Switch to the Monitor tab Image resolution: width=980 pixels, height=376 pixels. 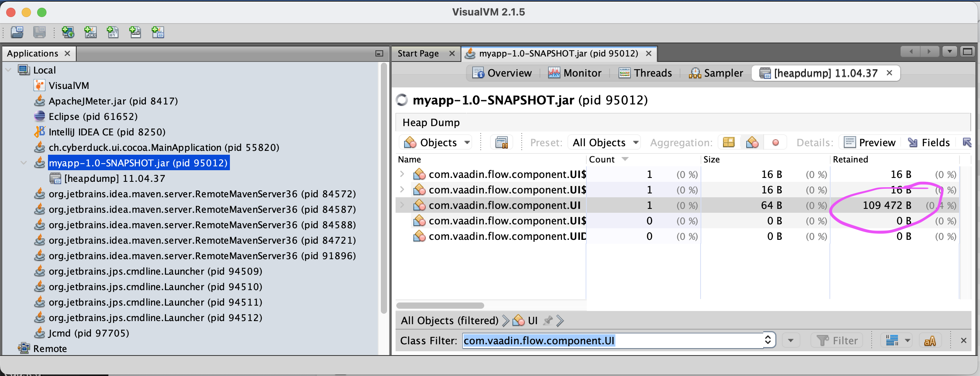(x=576, y=73)
